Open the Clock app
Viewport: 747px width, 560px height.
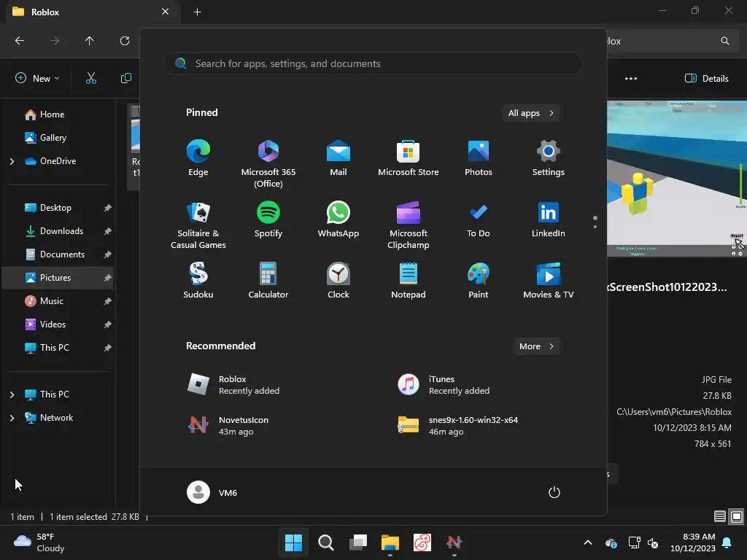pyautogui.click(x=338, y=281)
